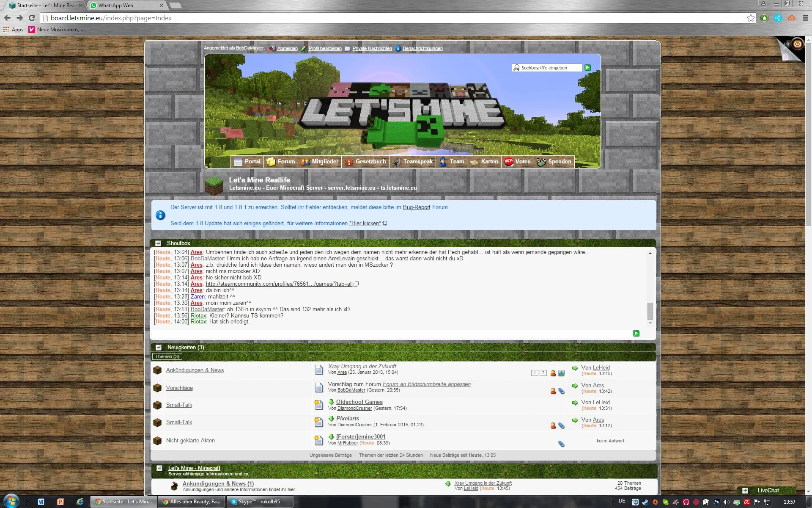The height and width of the screenshot is (508, 812).
Task: Open the Team menu item
Action: click(x=452, y=162)
